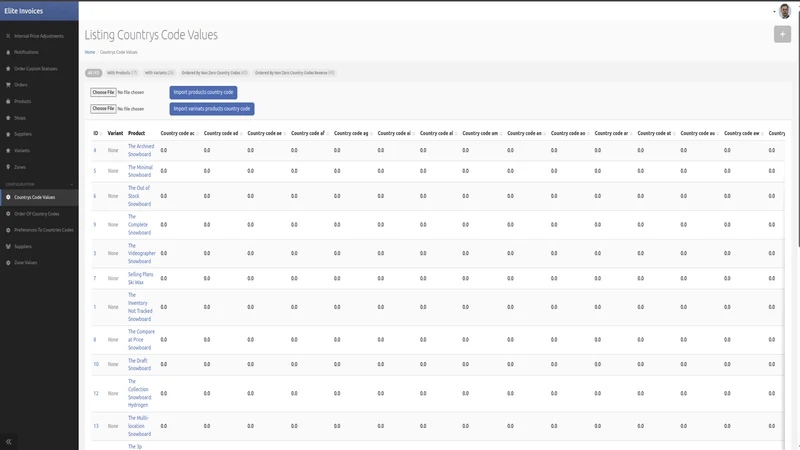Open The Videographer Snowboard product link
The height and width of the screenshot is (450, 800).
pos(142,253)
